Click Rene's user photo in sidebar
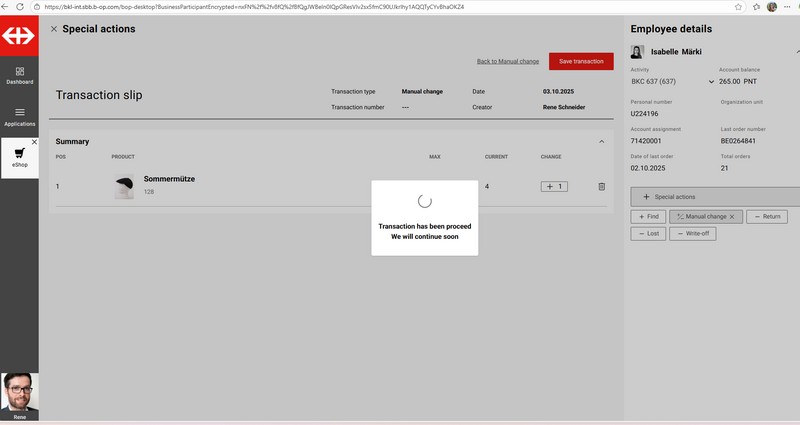This screenshot has width=800, height=425. [x=19, y=393]
